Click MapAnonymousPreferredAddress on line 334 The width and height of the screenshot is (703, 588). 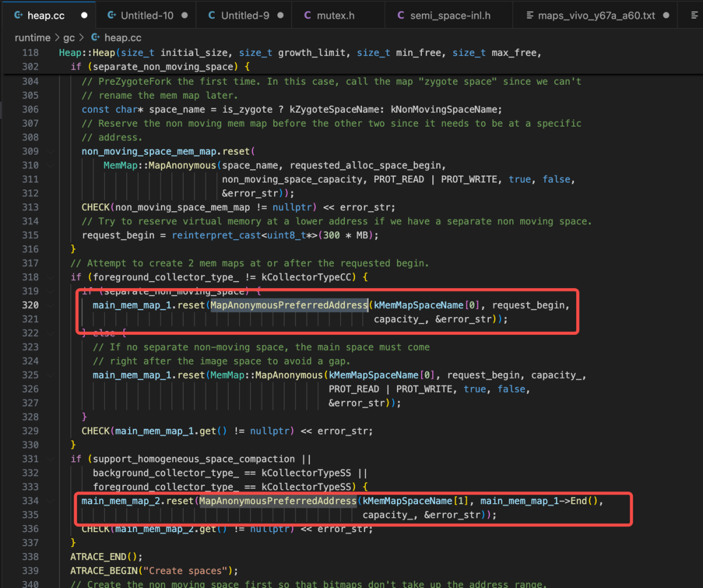click(x=278, y=501)
